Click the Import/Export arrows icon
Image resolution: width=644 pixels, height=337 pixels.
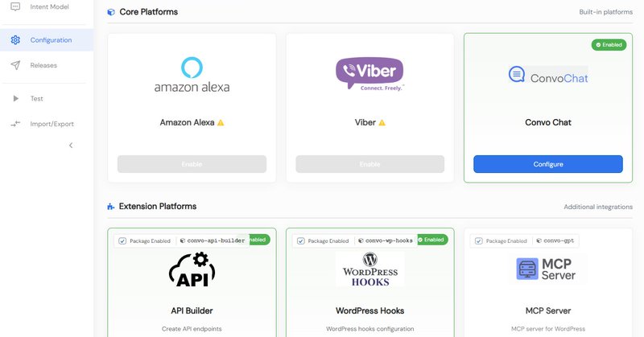tap(15, 124)
